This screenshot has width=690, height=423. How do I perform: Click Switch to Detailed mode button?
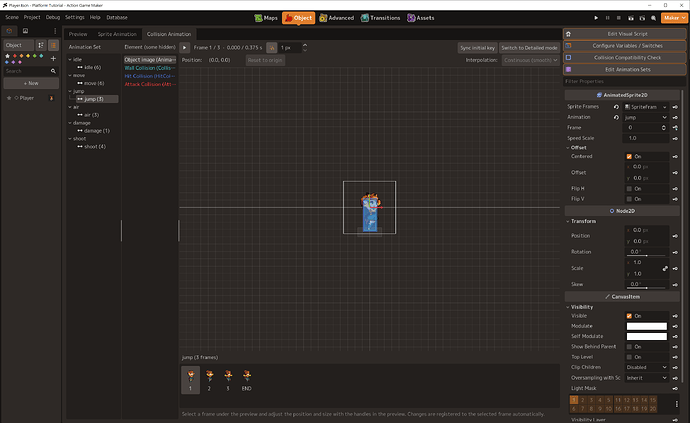pyautogui.click(x=529, y=48)
